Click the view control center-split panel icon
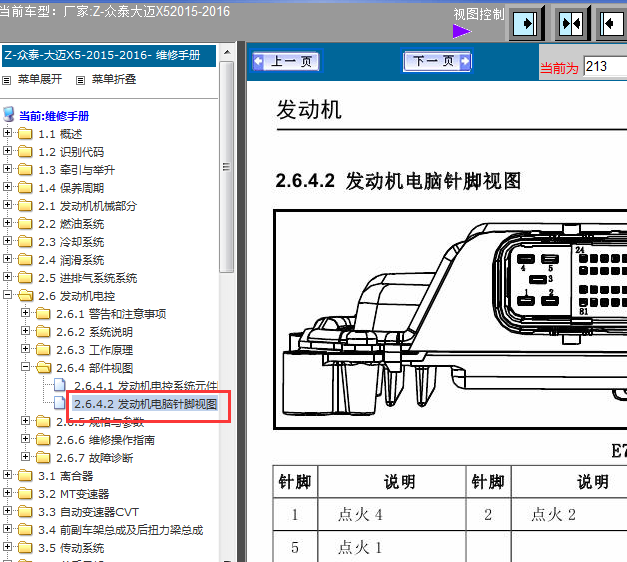The height and width of the screenshot is (562, 627). point(571,23)
